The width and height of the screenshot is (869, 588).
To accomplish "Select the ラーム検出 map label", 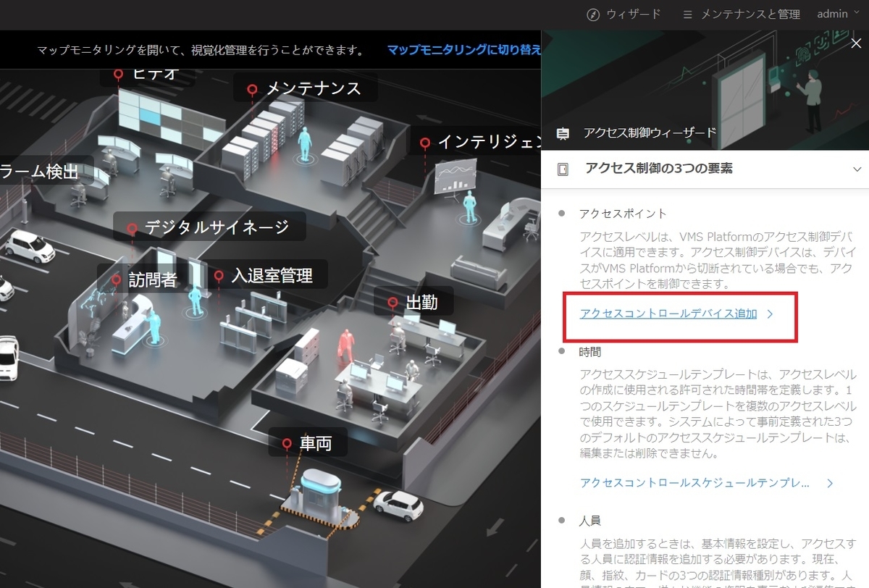I will tap(39, 172).
